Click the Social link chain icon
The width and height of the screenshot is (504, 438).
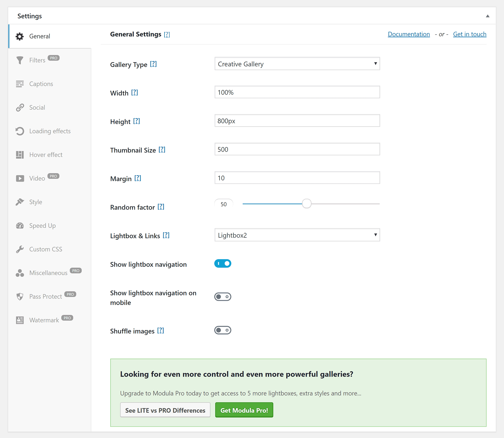[20, 108]
